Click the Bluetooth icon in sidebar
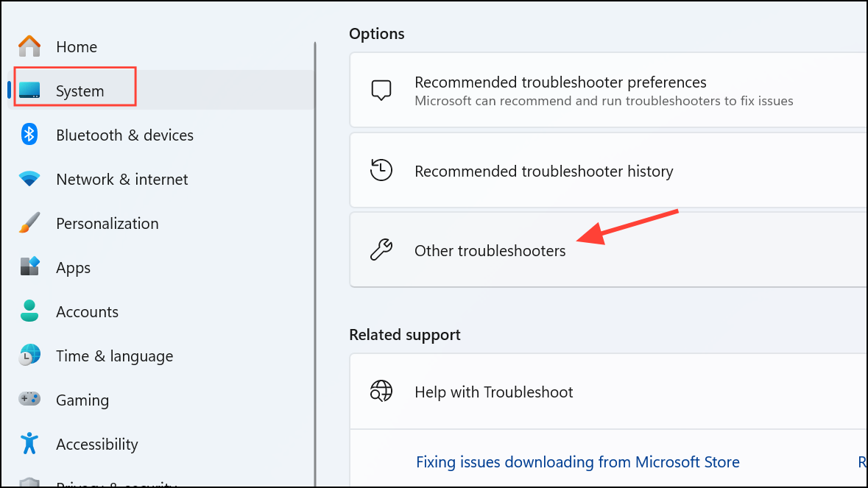Viewport: 868px width, 488px height. coord(29,135)
